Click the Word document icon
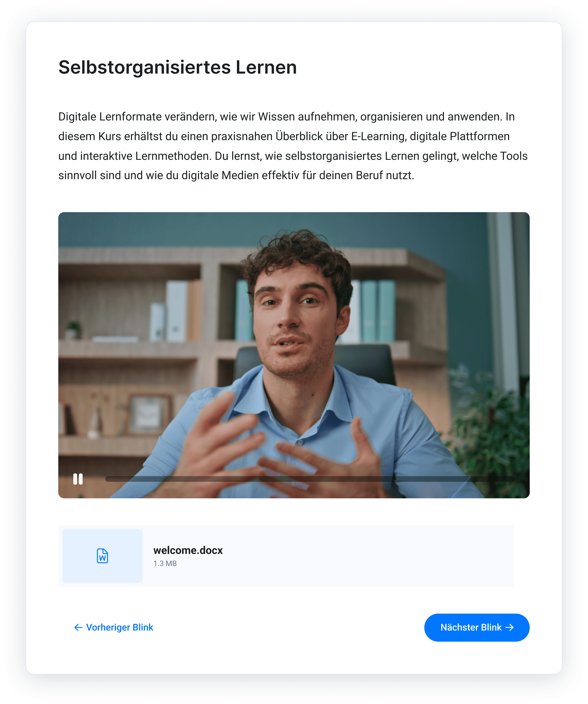Viewport: 588px width, 704px height. coord(102,556)
